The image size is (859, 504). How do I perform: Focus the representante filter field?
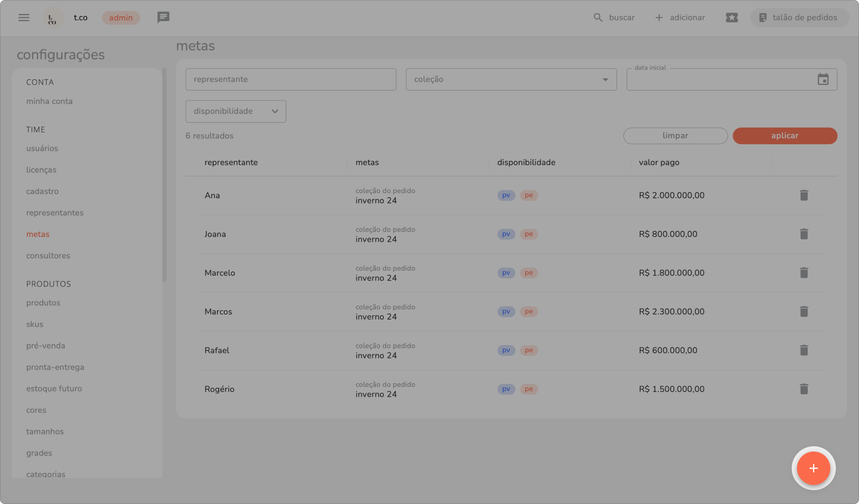click(290, 79)
